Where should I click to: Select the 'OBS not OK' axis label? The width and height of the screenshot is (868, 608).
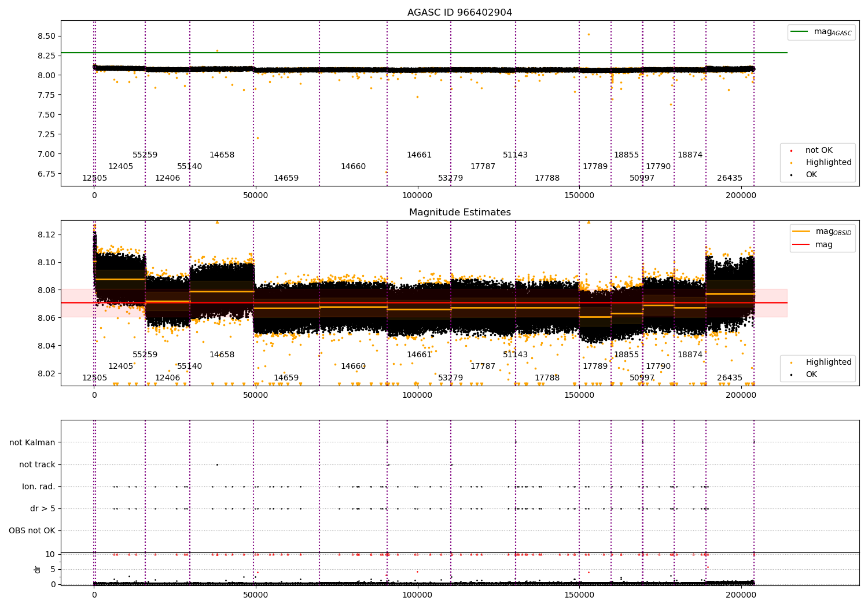(32, 530)
